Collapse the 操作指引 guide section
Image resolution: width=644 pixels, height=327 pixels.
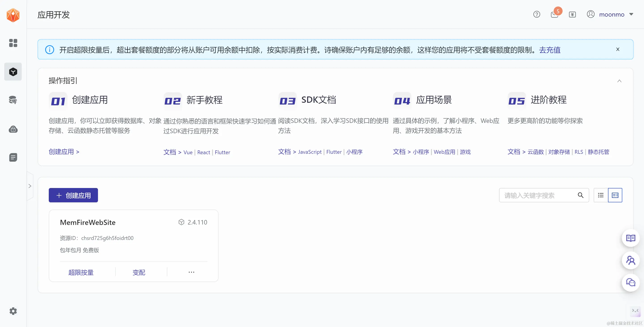619,81
